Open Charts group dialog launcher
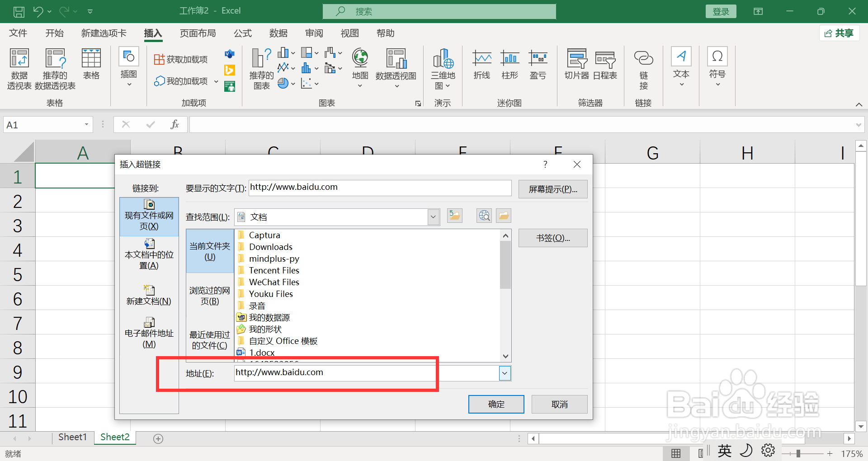 [x=418, y=103]
